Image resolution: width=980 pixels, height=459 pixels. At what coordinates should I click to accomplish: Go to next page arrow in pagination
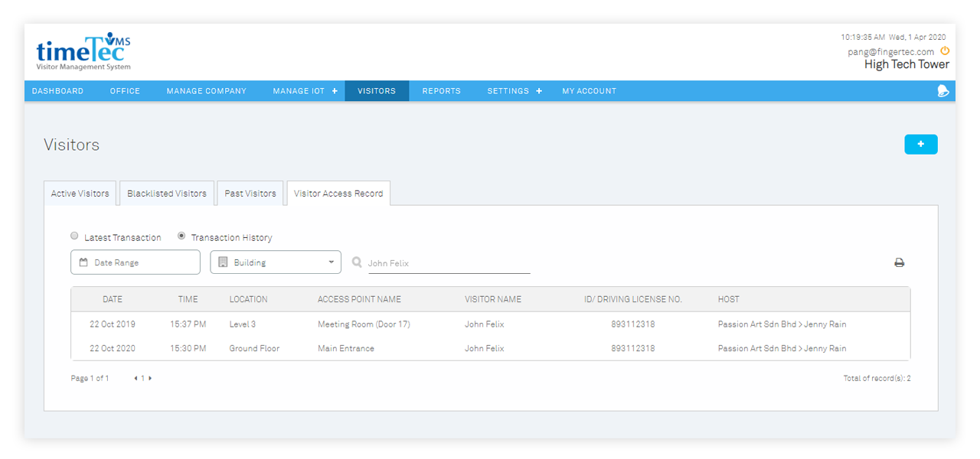click(150, 378)
